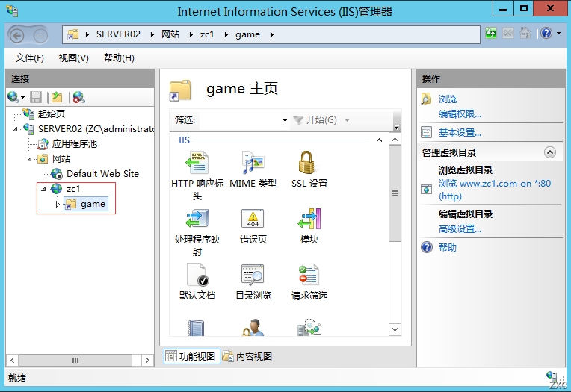Viewport: 571px width, 392px height.
Task: Click the 浏览 www.zc1.com on *:80 link
Action: point(495,190)
